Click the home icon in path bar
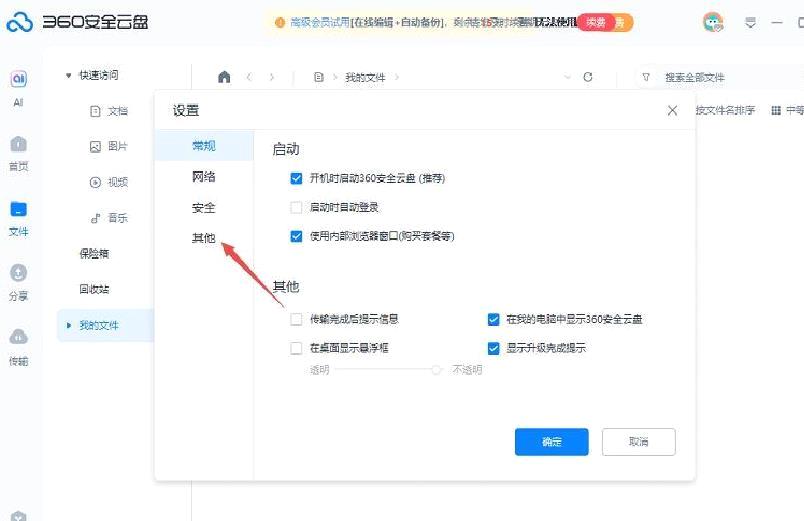804x521 pixels. 224,77
